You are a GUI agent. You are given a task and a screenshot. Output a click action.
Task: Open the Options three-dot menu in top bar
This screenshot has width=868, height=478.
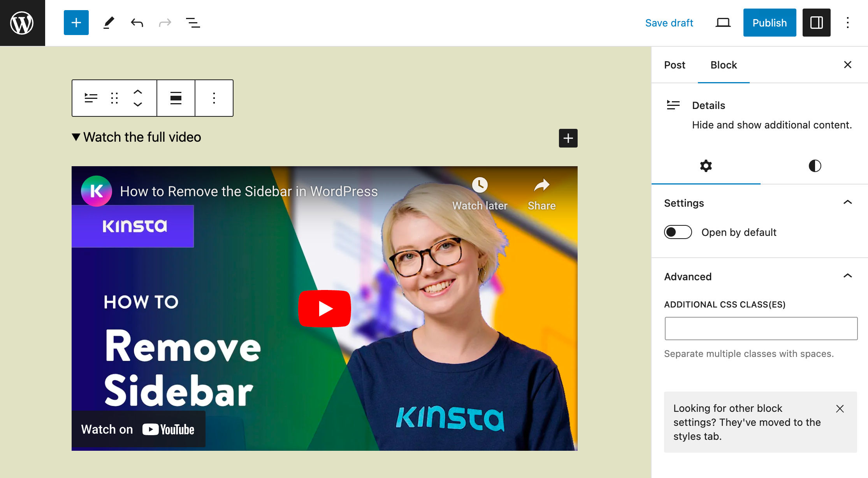click(x=847, y=23)
